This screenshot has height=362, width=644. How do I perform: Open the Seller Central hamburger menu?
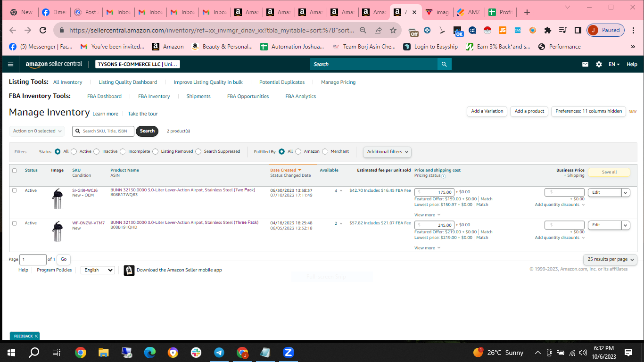[11, 64]
